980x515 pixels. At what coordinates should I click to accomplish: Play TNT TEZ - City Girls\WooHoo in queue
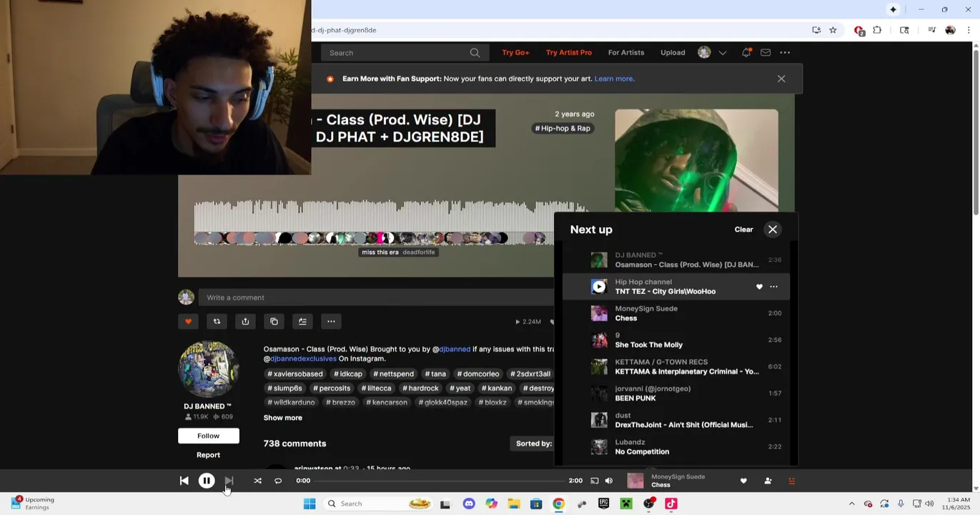point(599,287)
